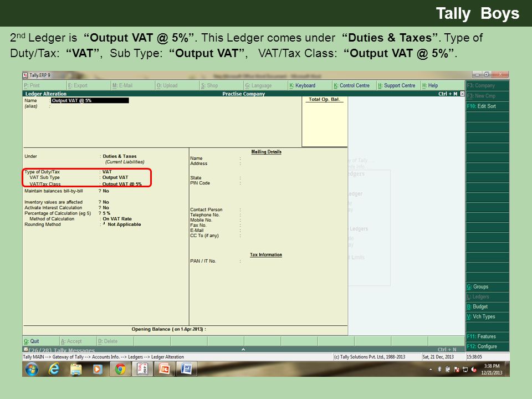Image resolution: width=532 pixels, height=399 pixels.
Task: Click Percentage of Calculation value 5 %
Action: 106,213
